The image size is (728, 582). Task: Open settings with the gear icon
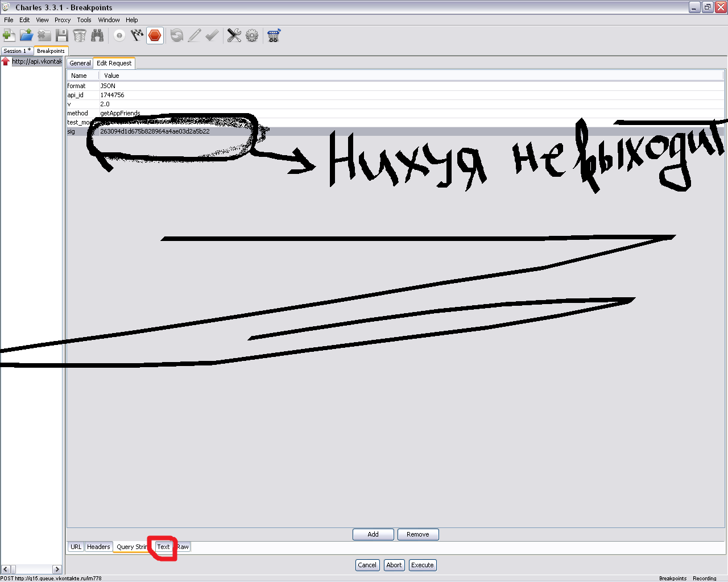(252, 36)
